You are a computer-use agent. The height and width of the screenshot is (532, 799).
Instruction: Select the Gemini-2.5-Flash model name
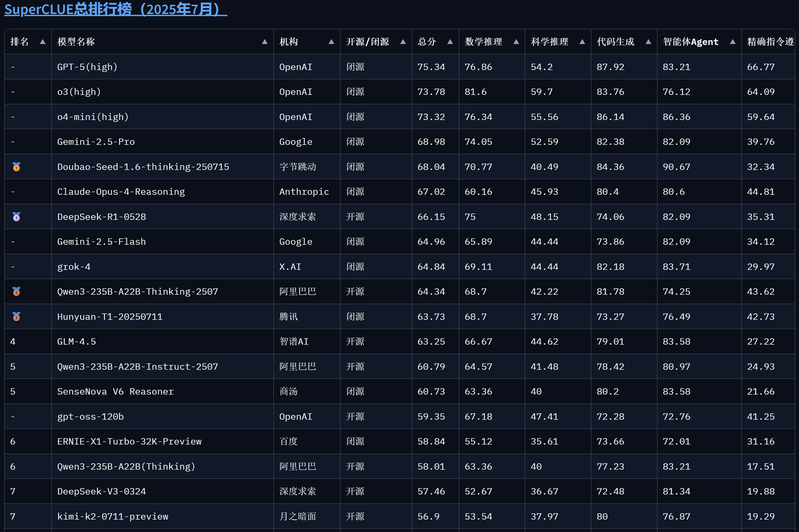coord(102,242)
